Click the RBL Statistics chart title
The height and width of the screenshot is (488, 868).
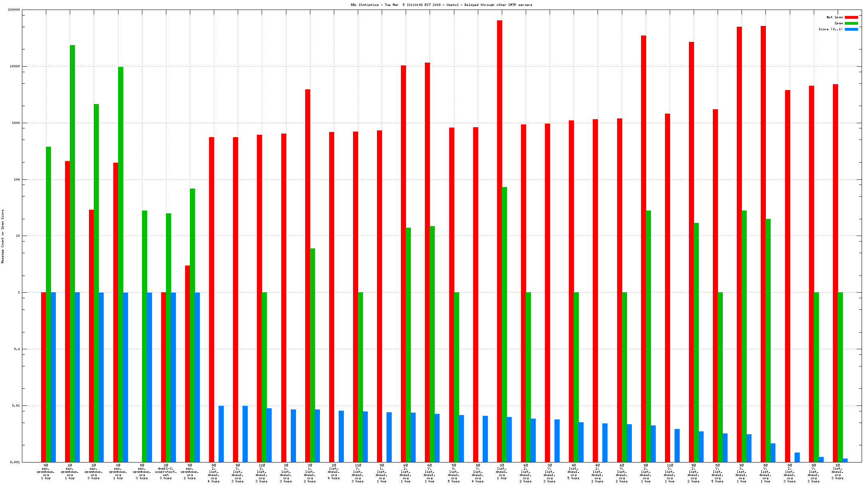tap(441, 5)
